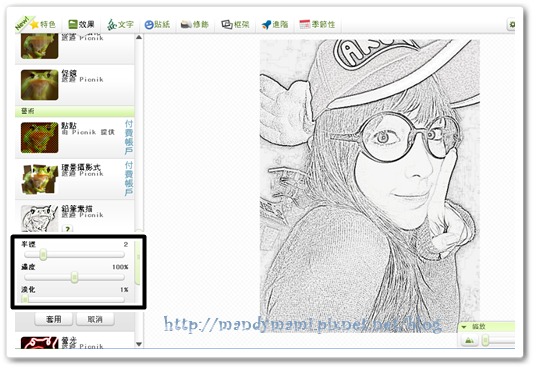Viewport: 536px width, 370px height.
Task: Click the 套用 (Apply) button
Action: (54, 319)
